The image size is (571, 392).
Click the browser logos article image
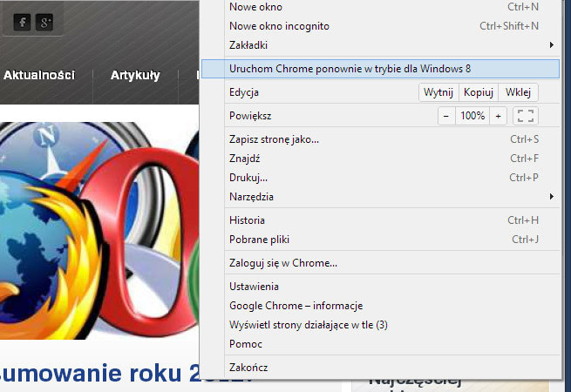tap(99, 231)
